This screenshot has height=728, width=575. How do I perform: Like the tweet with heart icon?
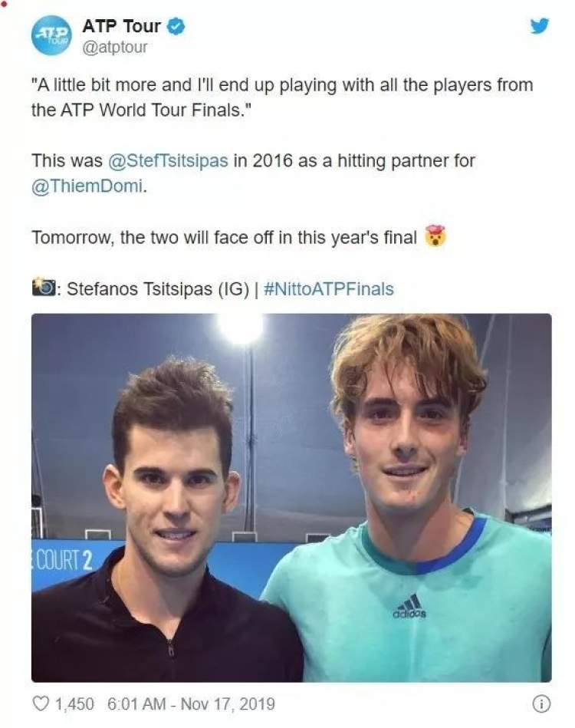(41, 704)
